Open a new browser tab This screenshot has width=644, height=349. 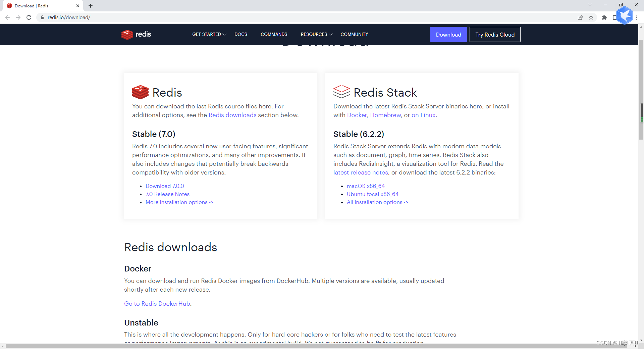[90, 6]
